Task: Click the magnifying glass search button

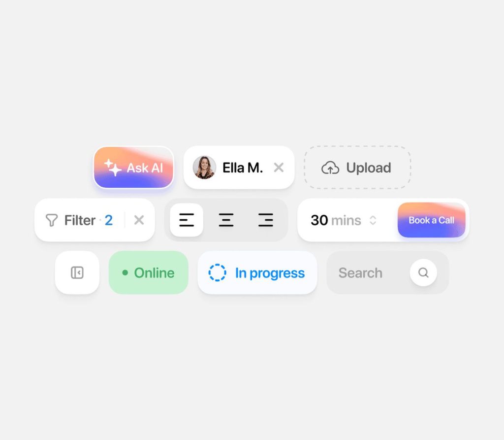Action: [423, 272]
